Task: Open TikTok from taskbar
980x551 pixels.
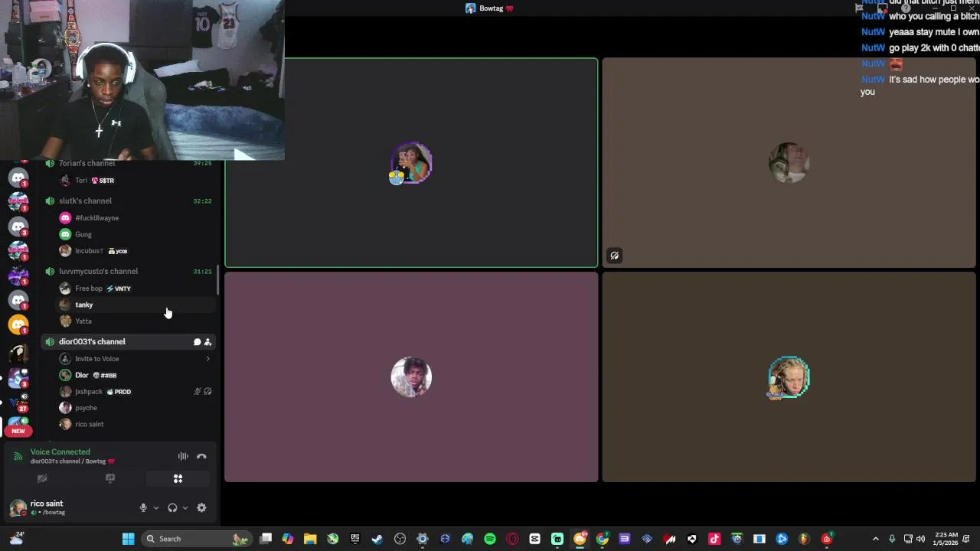Action: point(714,539)
